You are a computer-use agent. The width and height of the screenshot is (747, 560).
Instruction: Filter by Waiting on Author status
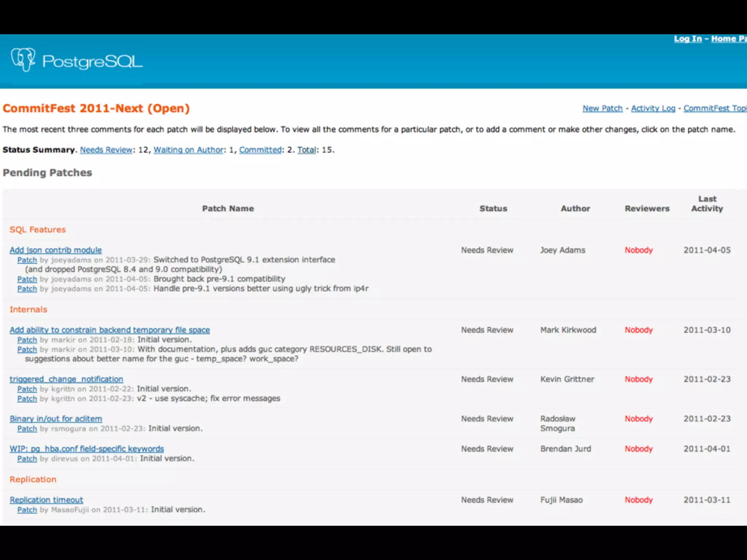click(188, 150)
